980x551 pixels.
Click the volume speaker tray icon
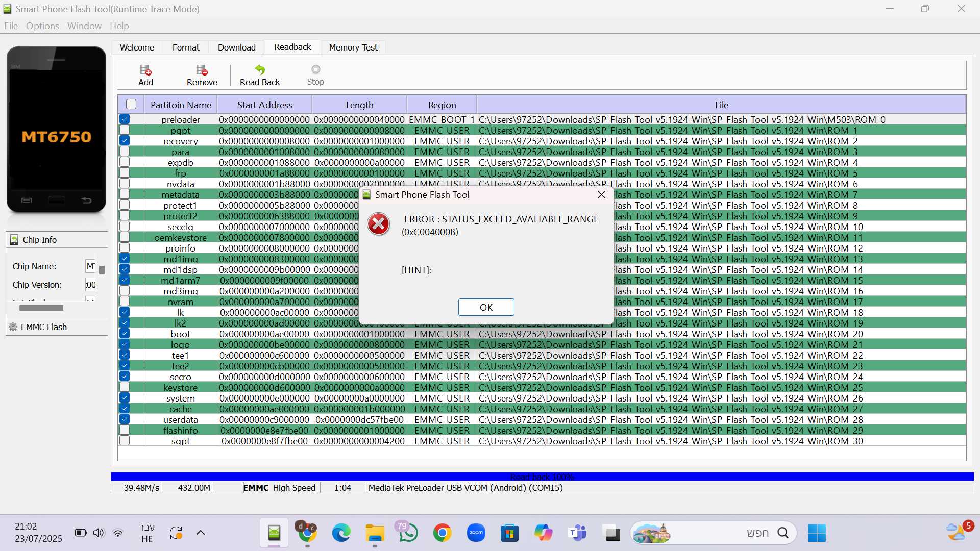pyautogui.click(x=99, y=533)
